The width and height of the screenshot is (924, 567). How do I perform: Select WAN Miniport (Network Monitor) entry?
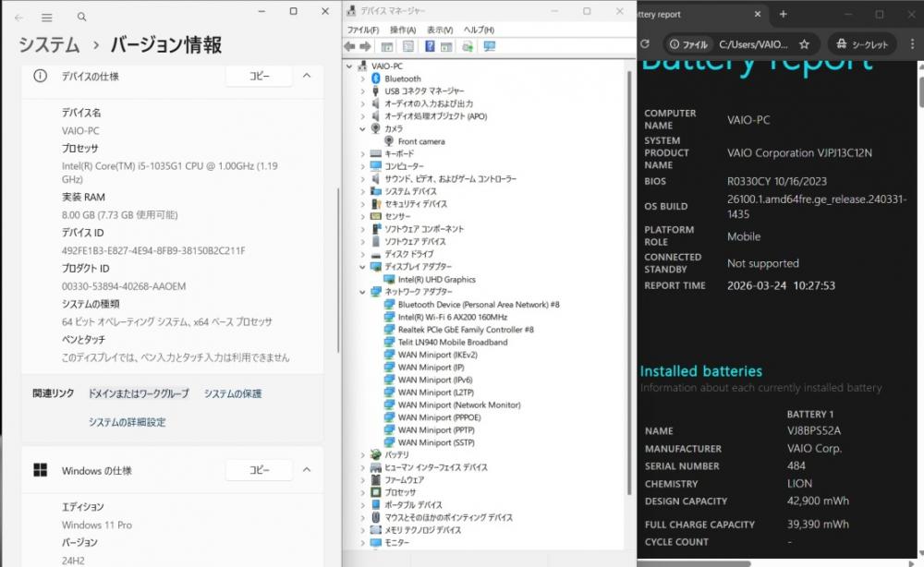pyautogui.click(x=458, y=405)
